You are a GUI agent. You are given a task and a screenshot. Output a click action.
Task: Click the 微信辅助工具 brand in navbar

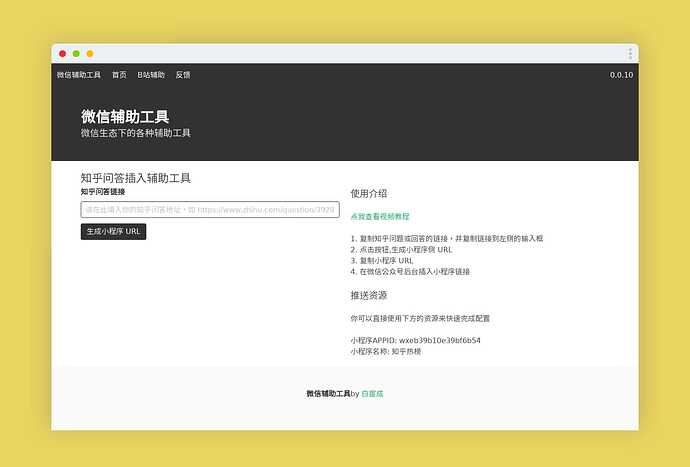[x=79, y=75]
